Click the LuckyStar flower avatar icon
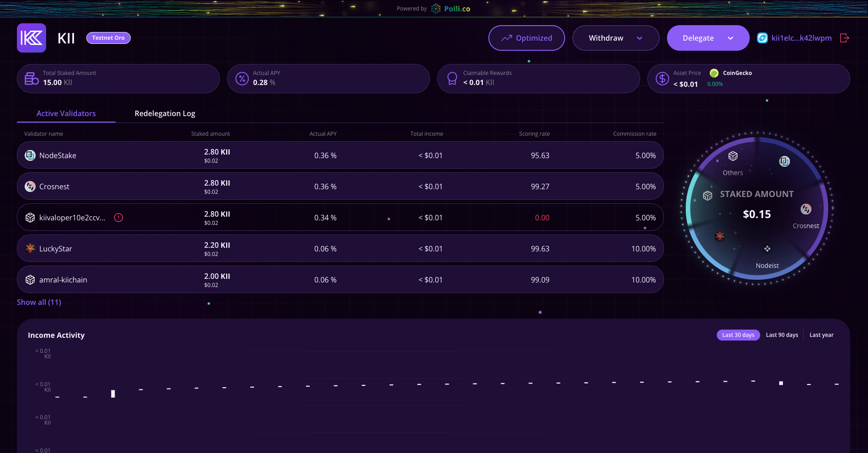Screen dimensions: 868x453 tap(30, 248)
